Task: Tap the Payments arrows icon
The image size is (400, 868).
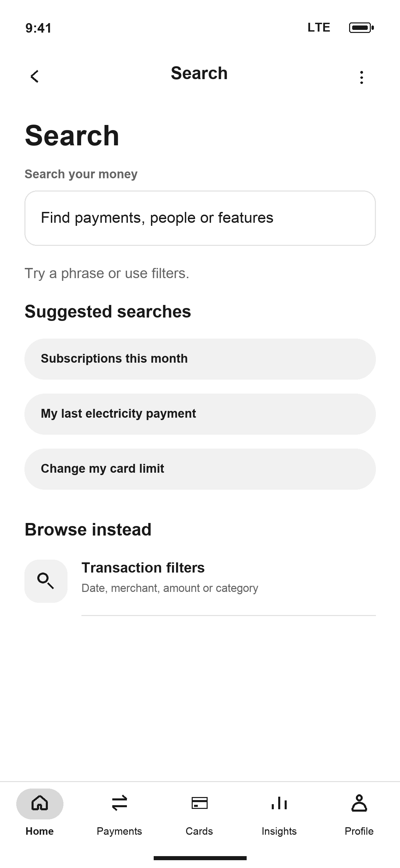Action: pyautogui.click(x=119, y=803)
